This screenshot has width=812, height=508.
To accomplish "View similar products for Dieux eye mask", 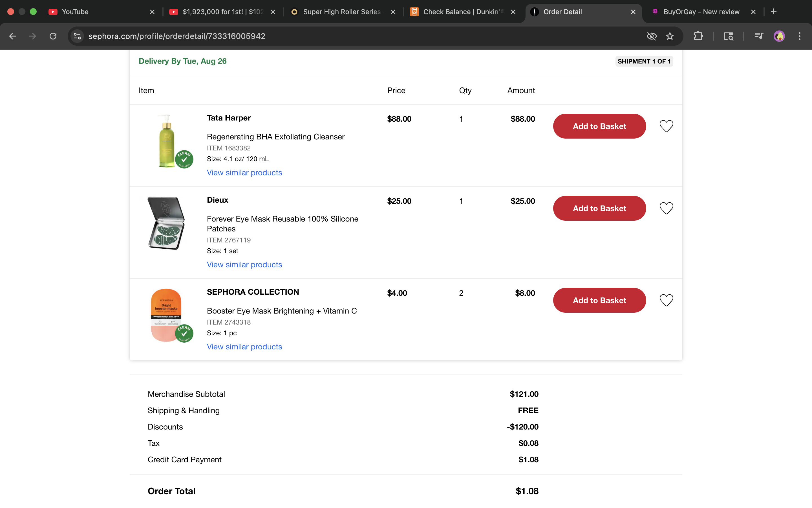I will [x=244, y=264].
